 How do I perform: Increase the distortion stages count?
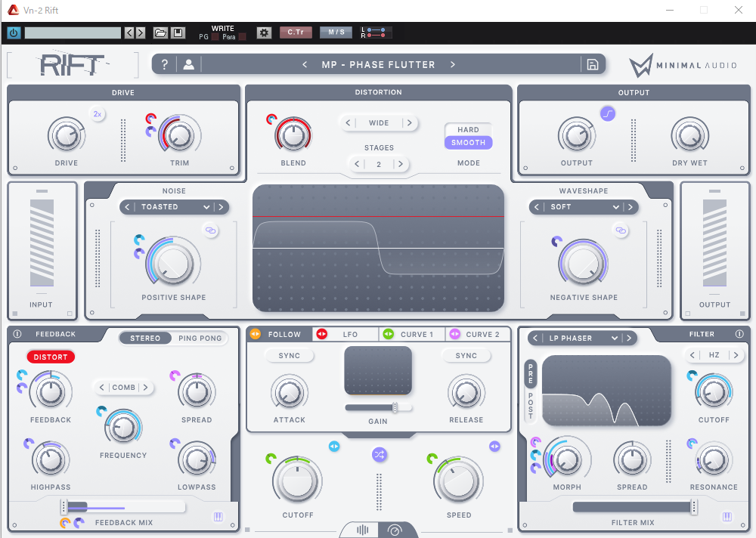[400, 164]
